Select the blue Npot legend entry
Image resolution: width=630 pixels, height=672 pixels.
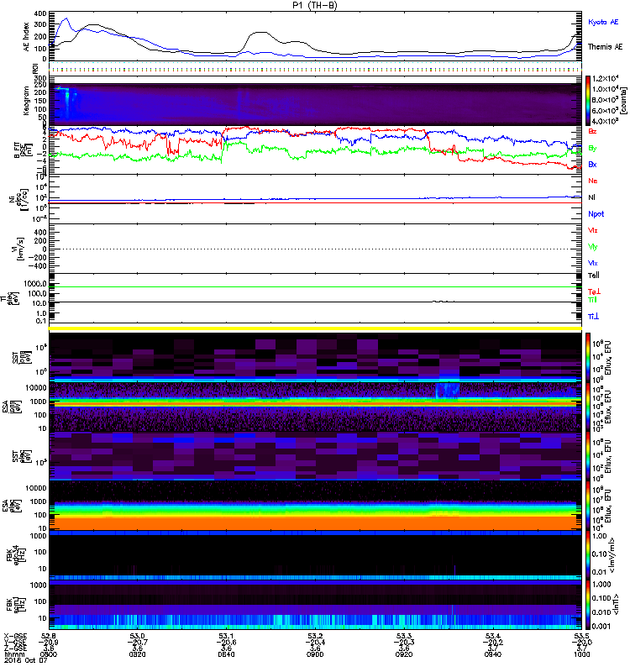click(596, 214)
